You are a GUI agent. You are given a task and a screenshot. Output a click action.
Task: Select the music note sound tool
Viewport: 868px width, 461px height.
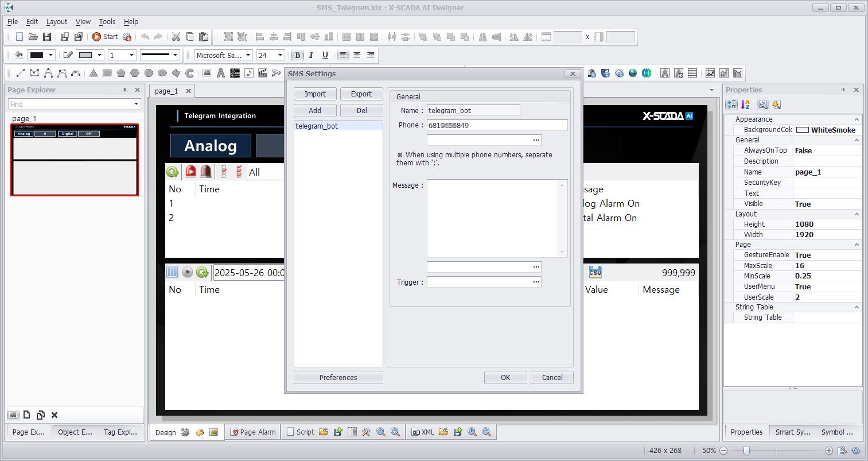(249, 73)
